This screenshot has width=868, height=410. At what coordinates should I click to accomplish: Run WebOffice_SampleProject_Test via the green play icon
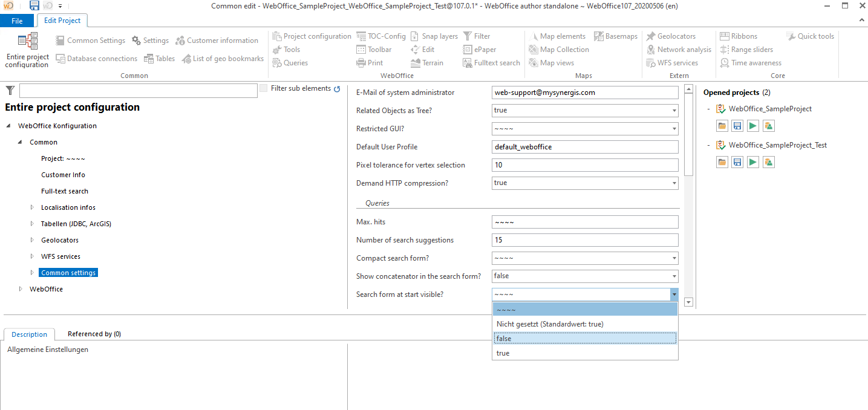752,161
